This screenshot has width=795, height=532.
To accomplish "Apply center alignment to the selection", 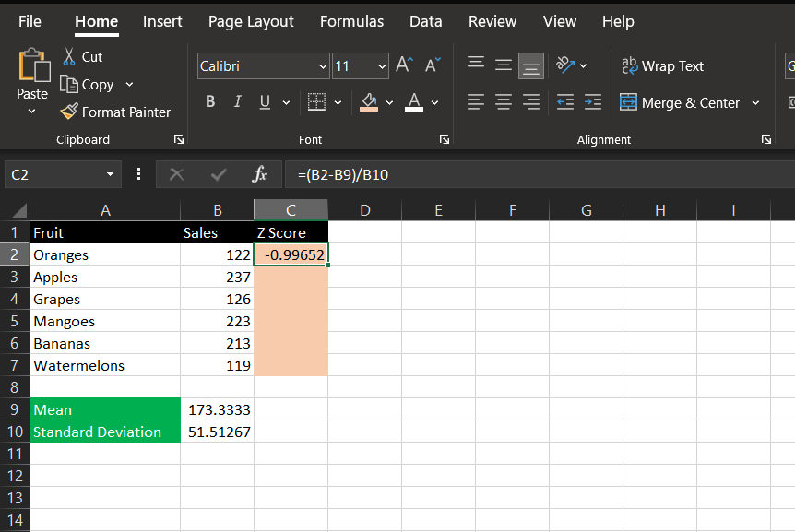I will pyautogui.click(x=503, y=102).
